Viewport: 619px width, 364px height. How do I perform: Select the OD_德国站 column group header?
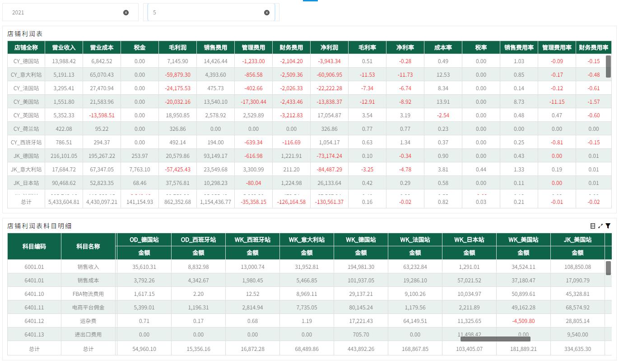[x=144, y=240]
